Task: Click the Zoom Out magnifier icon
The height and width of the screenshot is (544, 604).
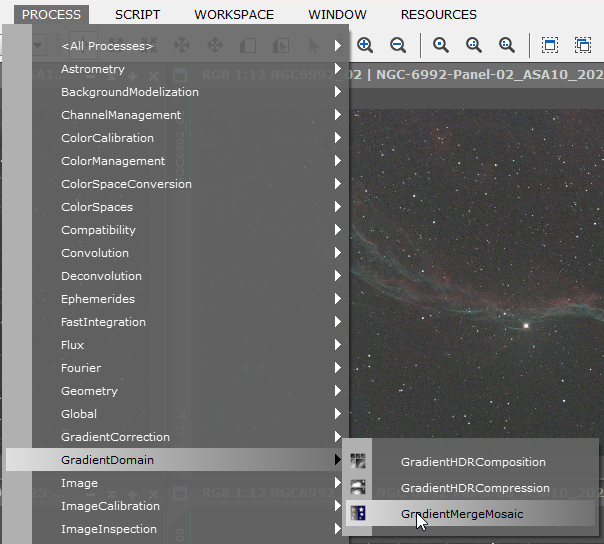Action: [x=398, y=45]
